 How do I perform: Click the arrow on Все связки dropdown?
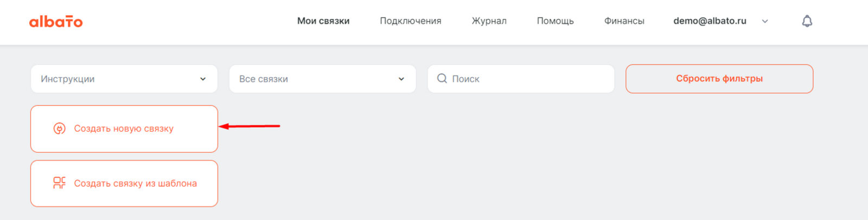[x=401, y=79]
